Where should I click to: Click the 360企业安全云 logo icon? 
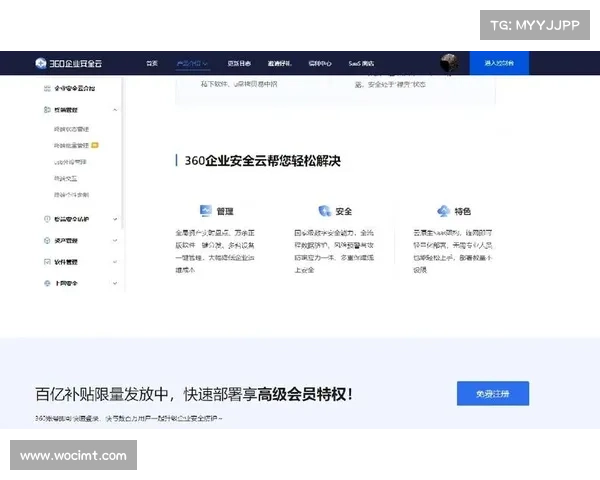tap(41, 63)
